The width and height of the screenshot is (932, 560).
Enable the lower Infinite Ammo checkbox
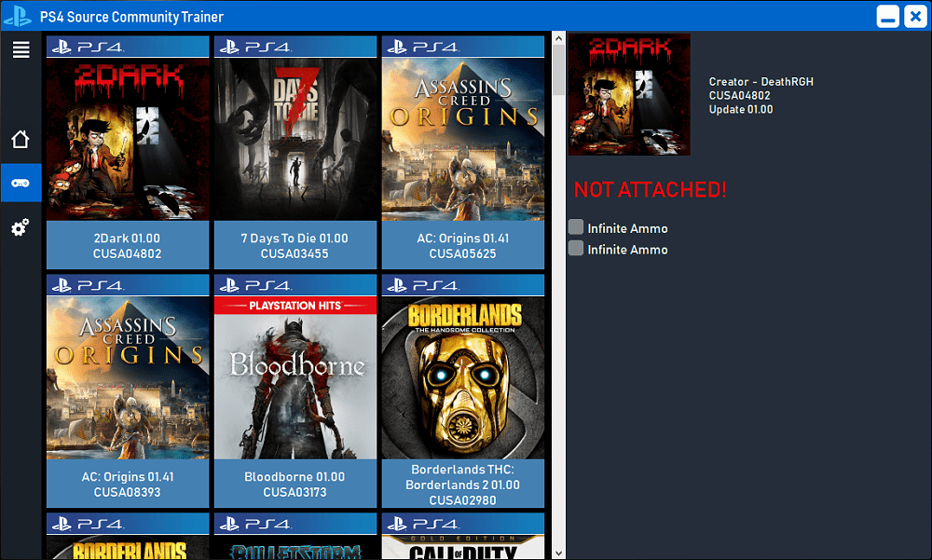(576, 248)
